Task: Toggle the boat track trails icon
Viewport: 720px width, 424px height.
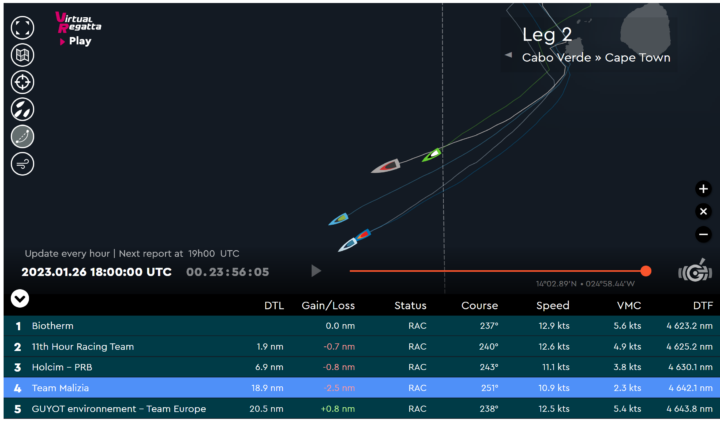Action: 22,136
